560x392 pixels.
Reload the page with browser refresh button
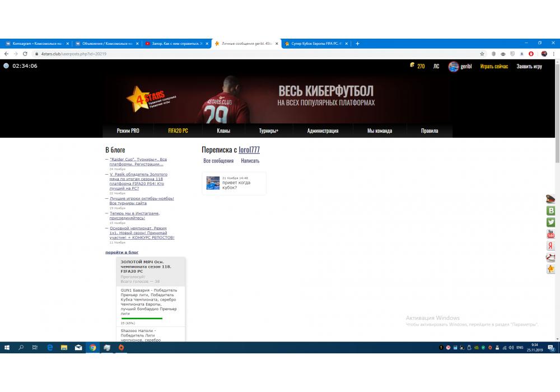tap(25, 54)
